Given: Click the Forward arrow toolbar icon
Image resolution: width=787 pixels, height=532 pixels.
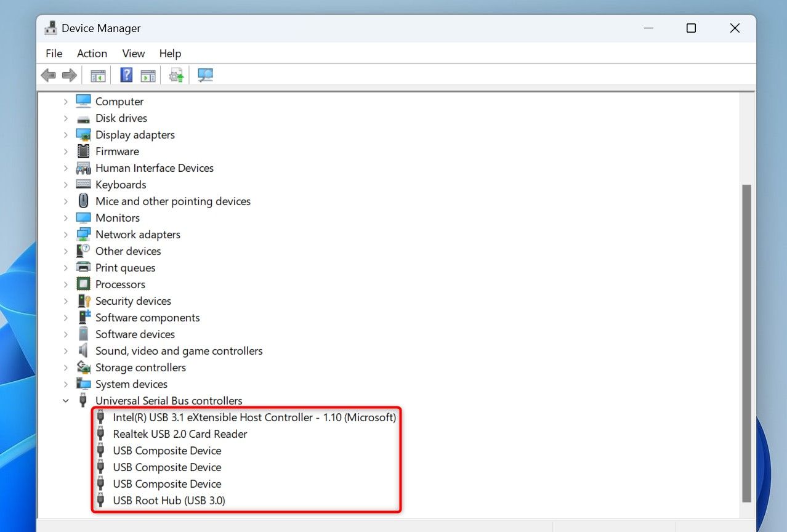Looking at the screenshot, I should click(70, 75).
